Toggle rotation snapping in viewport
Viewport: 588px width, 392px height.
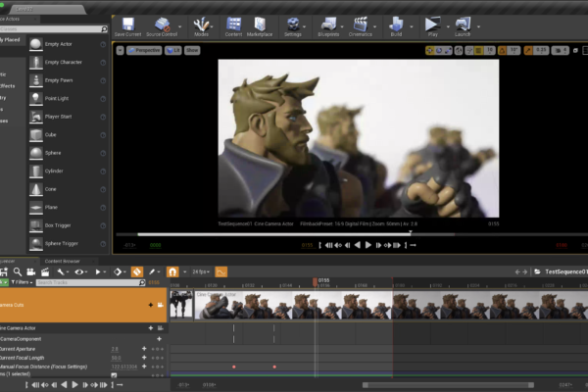click(502, 50)
